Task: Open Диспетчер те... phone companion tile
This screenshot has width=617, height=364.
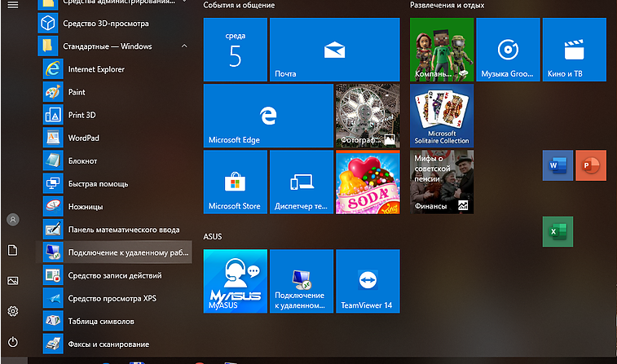Action: point(302,182)
